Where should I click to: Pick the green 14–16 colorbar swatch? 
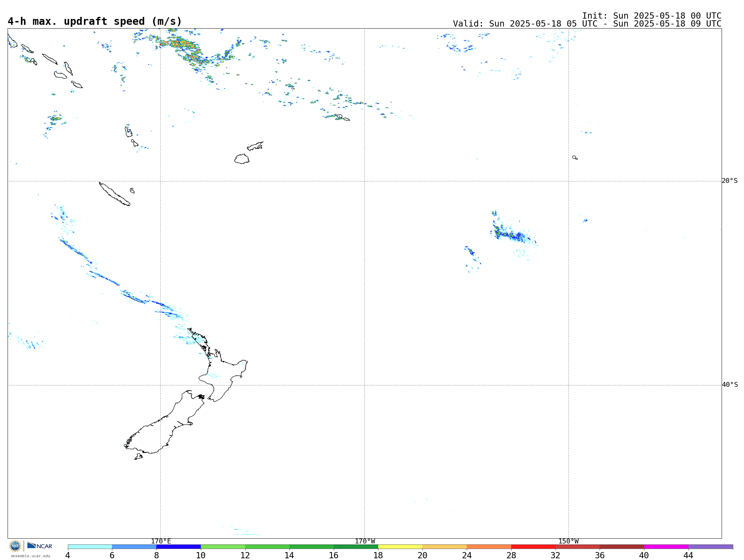click(311, 547)
